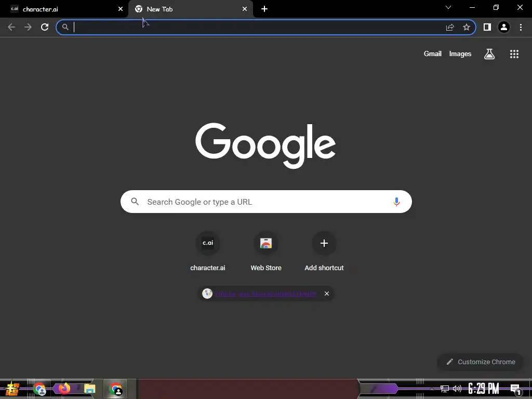Open the Doodle promo link
This screenshot has height=399, width=532.
[x=265, y=294]
